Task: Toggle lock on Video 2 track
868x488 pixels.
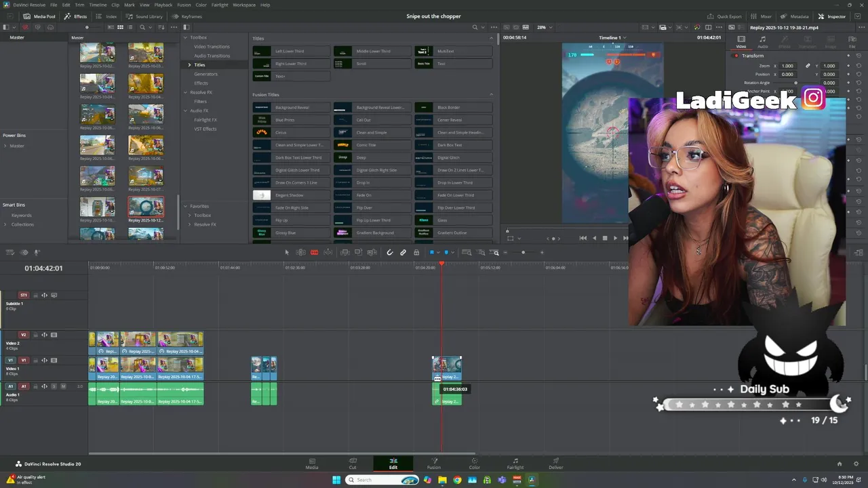Action: click(35, 334)
